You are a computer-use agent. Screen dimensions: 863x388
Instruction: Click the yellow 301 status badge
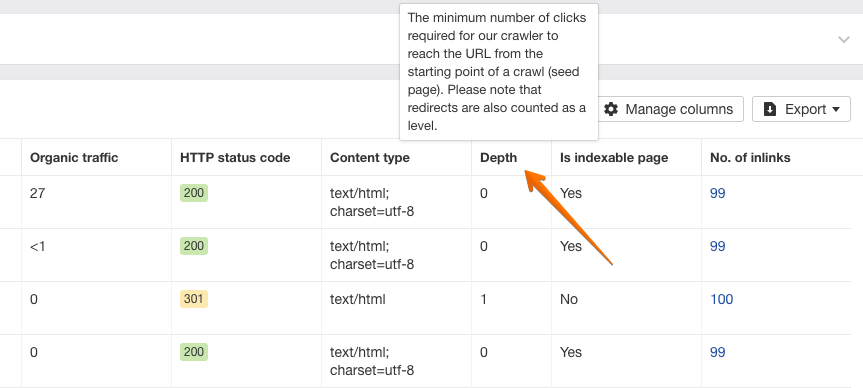click(194, 299)
